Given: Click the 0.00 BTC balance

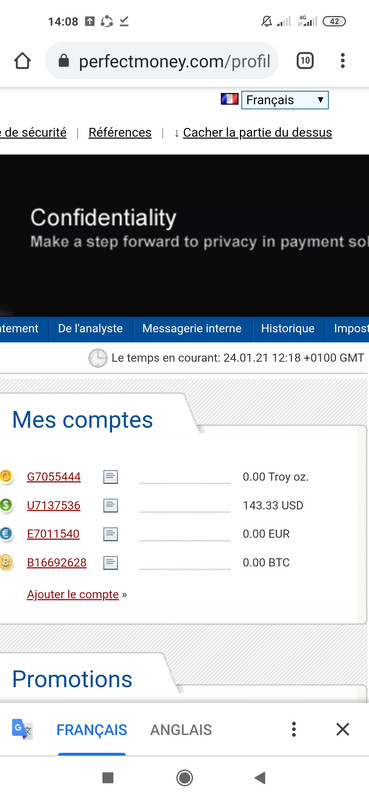Looking at the screenshot, I should click(x=266, y=563).
